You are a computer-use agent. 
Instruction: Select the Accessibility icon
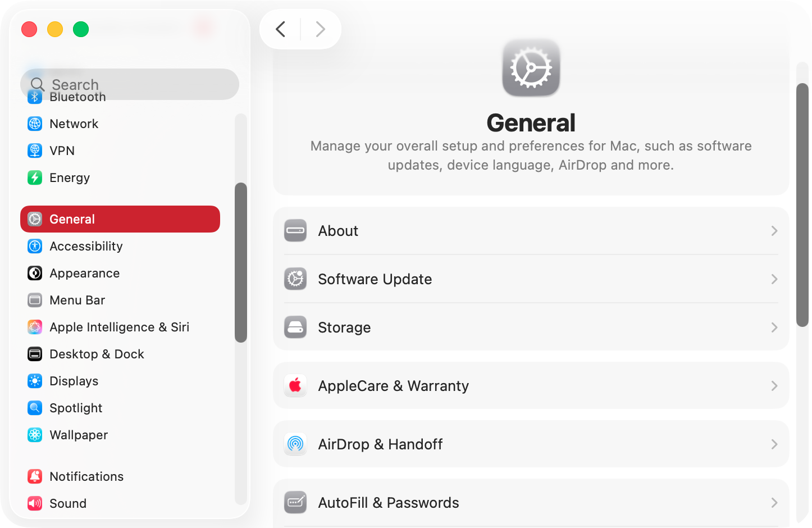point(35,246)
